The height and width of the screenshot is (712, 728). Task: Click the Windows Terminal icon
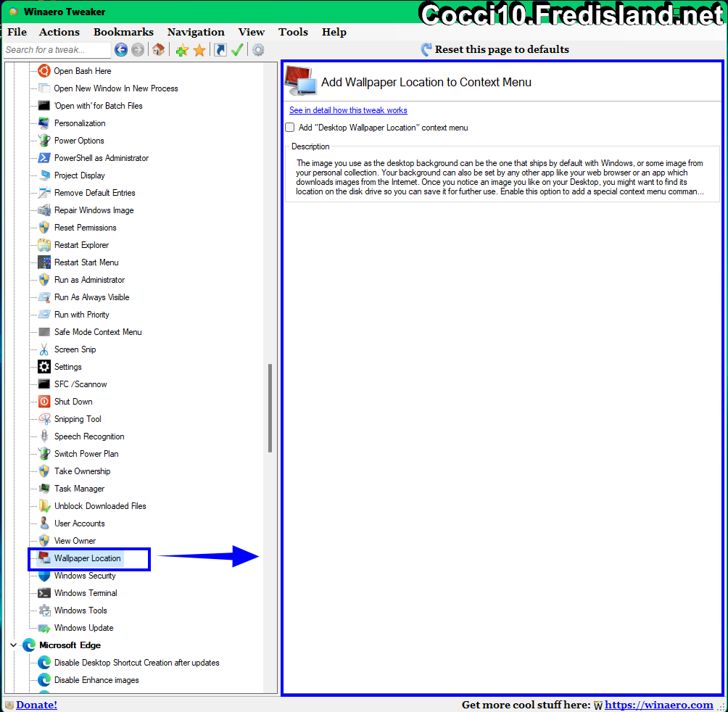click(44, 593)
